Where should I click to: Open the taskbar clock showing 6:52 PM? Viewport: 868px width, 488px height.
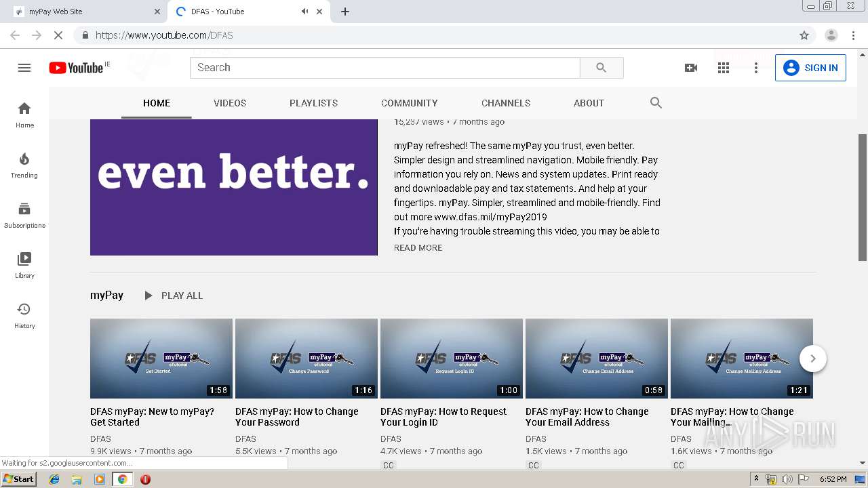pos(833,479)
